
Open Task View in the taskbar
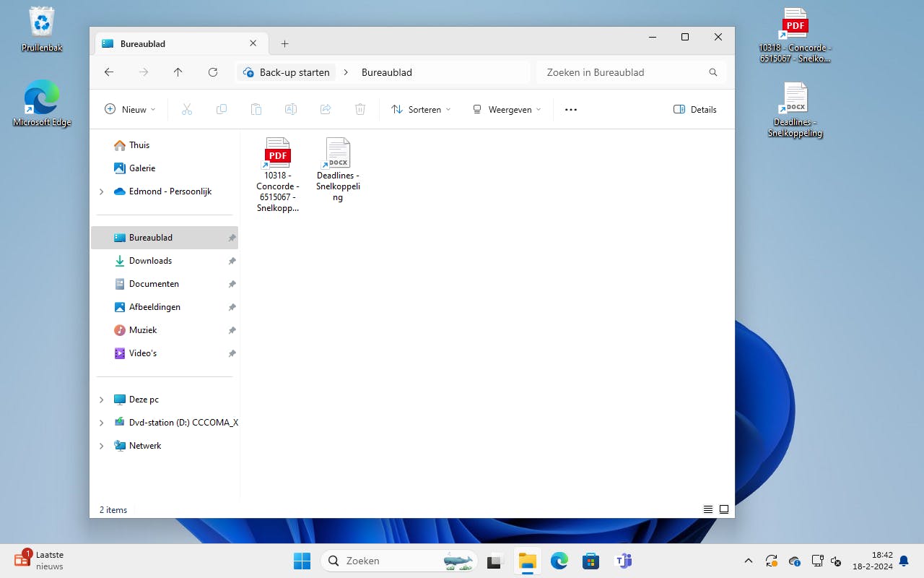point(494,561)
